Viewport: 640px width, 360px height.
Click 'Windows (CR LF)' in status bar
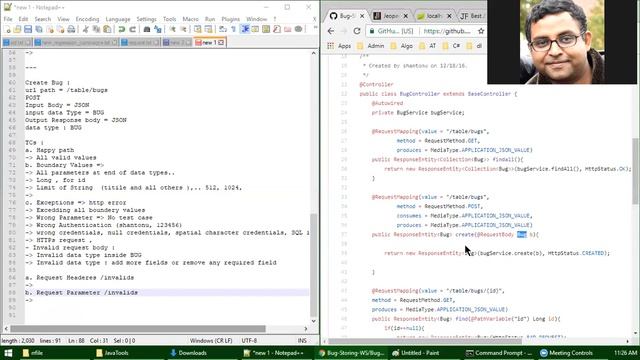tap(211, 340)
